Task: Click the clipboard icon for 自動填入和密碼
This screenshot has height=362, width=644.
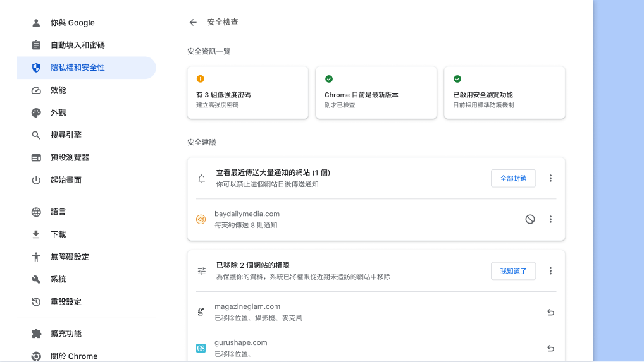Action: (36, 45)
